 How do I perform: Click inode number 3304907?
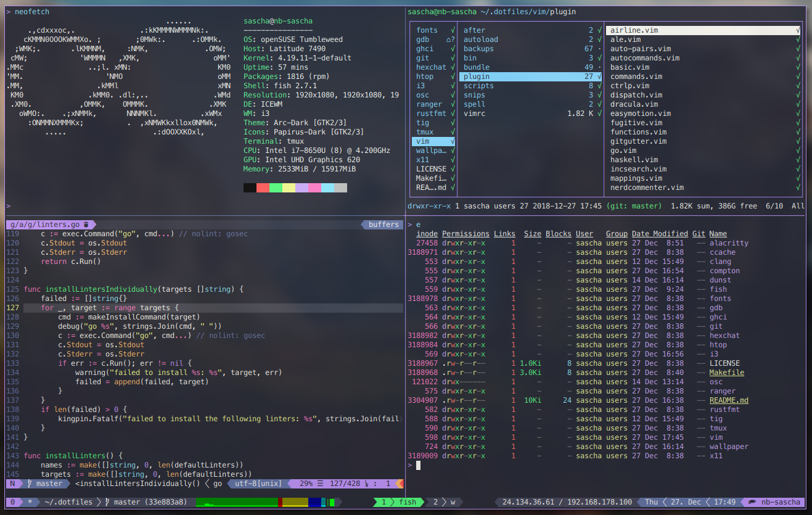[423, 400]
